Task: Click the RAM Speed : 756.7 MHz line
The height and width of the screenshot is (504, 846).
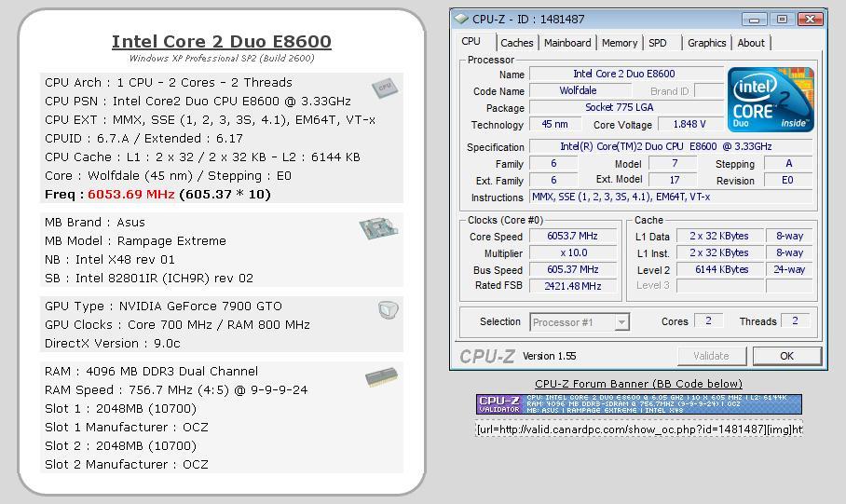Action: (176, 390)
